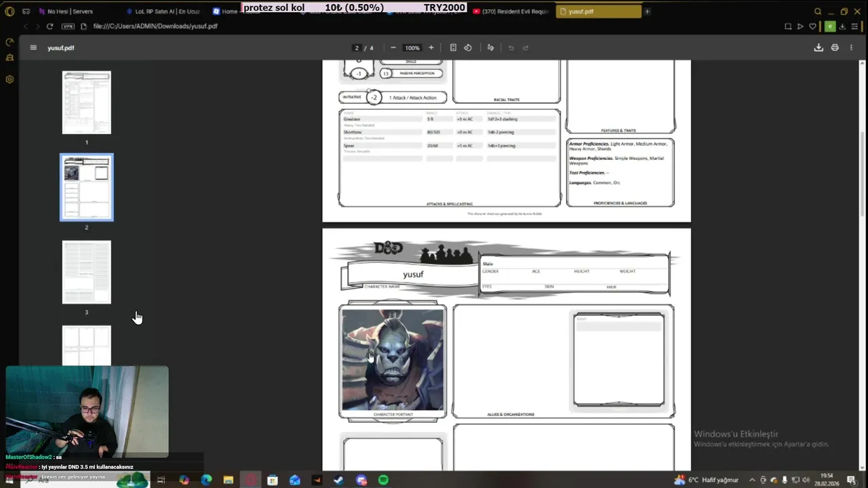Open the workspaces icon beside the Opera logo
This screenshot has width=868, height=488.
coord(26,12)
